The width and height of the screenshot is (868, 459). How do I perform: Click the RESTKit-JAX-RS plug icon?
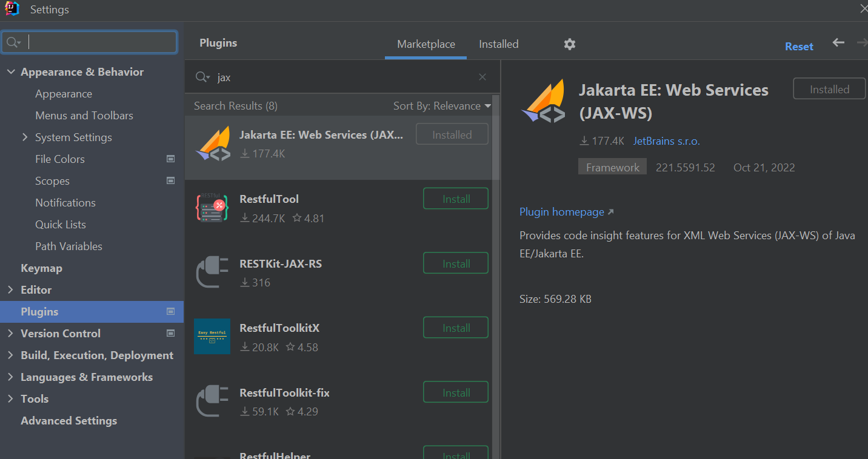coord(212,272)
